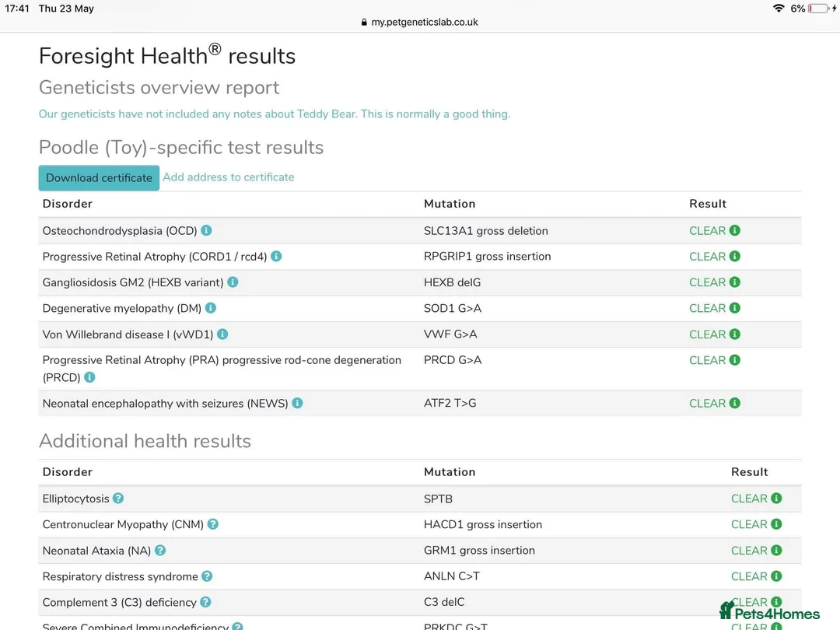Tap green result icon for ATF2 T>G row
This screenshot has width=840, height=630.
pos(735,403)
